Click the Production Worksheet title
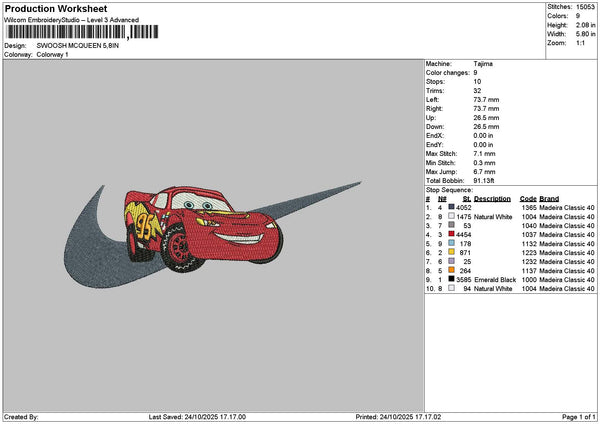The width and height of the screenshot is (600, 424). click(56, 8)
